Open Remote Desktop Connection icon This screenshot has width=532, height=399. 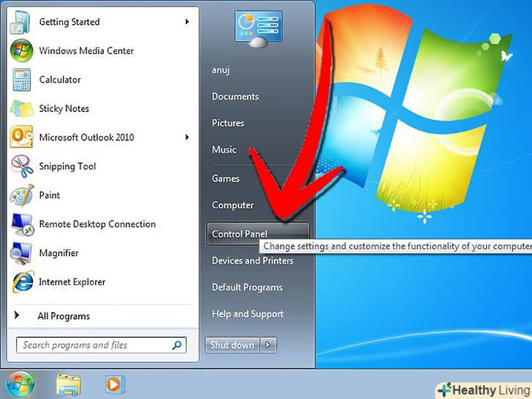23,224
